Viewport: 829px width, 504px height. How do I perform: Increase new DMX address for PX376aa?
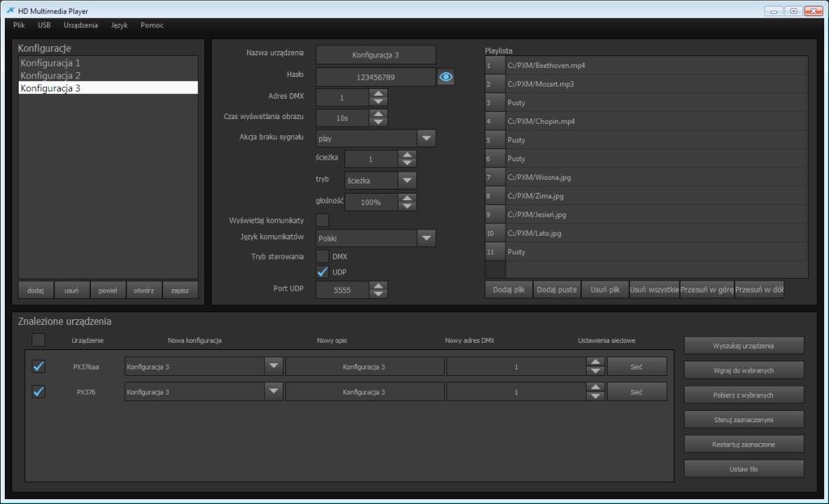[596, 362]
